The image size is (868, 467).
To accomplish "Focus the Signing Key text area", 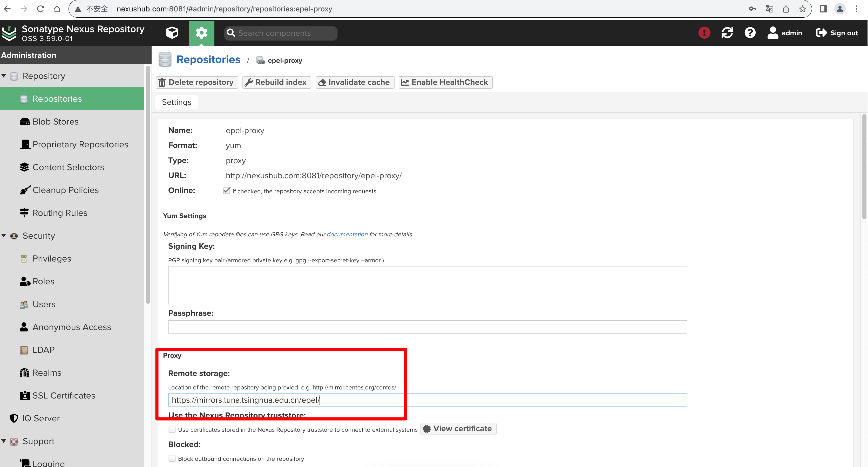I will tap(428, 285).
